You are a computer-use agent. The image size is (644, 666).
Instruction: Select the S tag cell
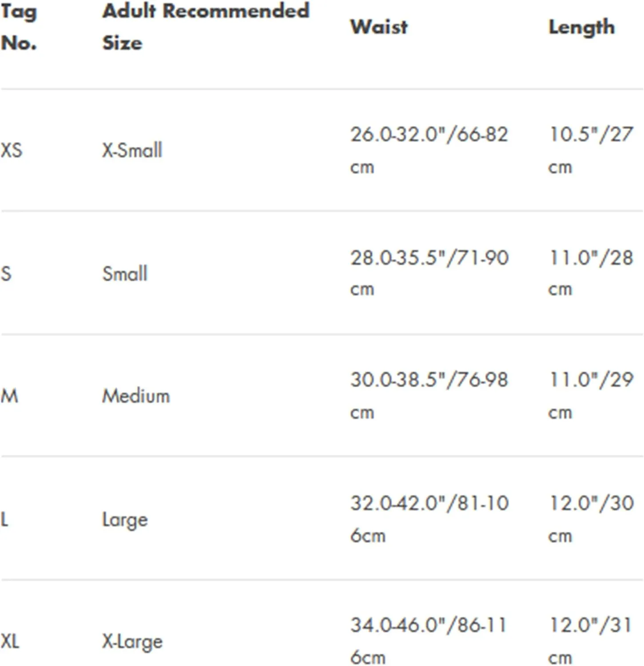coord(6,273)
